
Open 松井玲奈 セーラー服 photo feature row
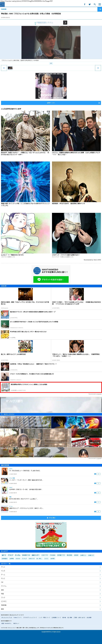tap(51, 490)
